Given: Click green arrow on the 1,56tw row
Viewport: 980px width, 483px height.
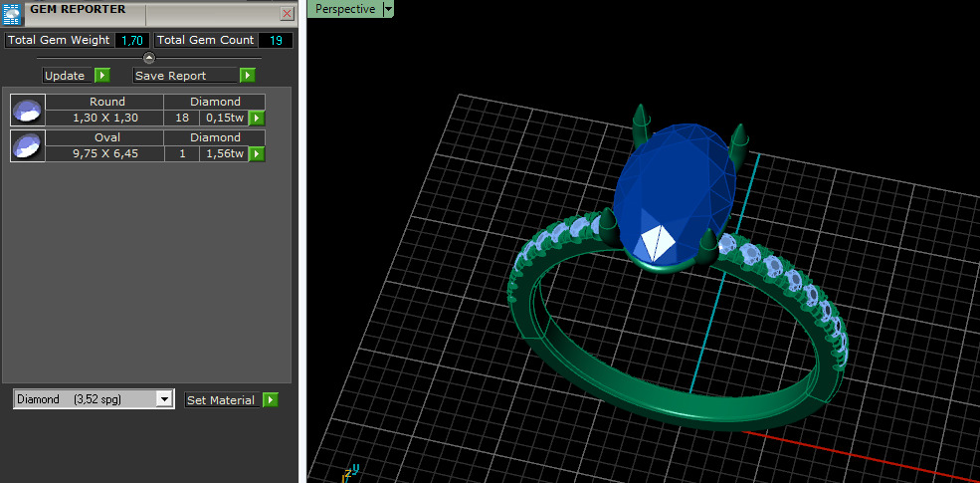Looking at the screenshot, I should pyautogui.click(x=257, y=153).
